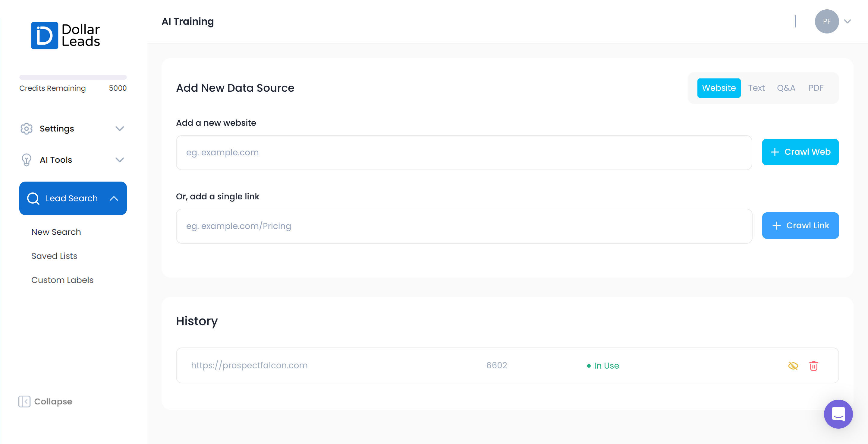Expand the AI Tools menu chevron
The image size is (868, 444).
[x=120, y=160]
